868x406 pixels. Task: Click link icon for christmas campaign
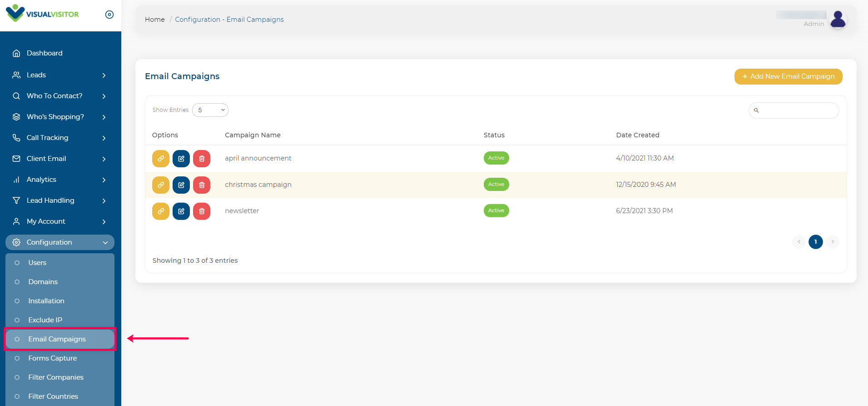click(x=161, y=185)
